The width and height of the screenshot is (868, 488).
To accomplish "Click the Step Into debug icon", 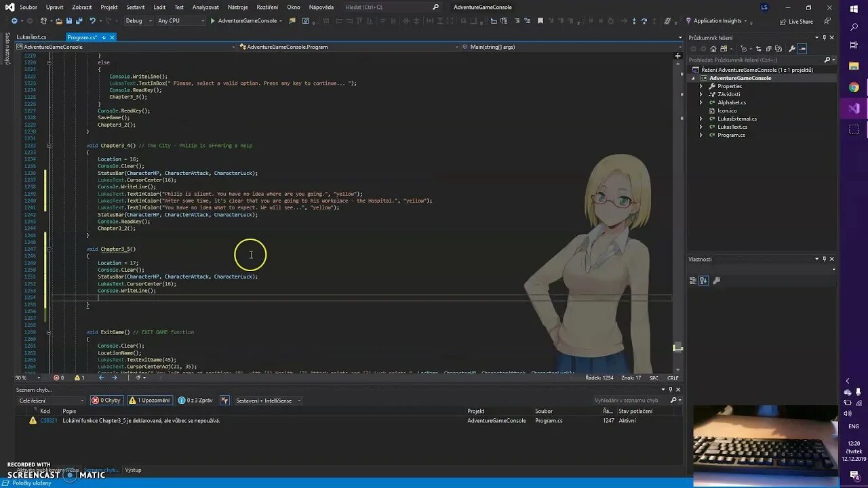I will [x=635, y=21].
